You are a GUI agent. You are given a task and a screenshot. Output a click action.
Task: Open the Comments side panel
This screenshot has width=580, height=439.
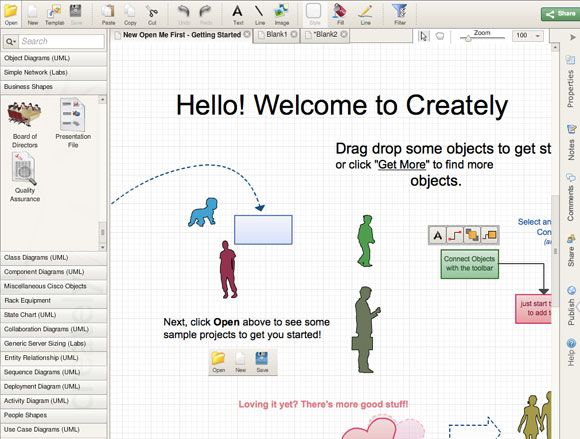coord(571,197)
